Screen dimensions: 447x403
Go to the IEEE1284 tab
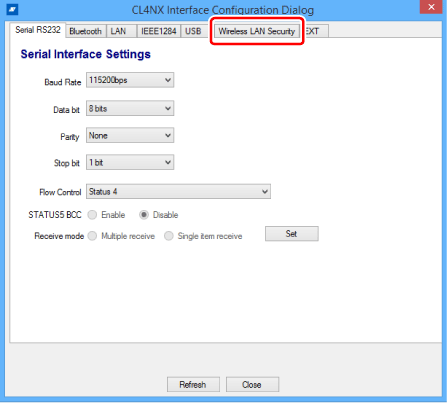tap(159, 31)
